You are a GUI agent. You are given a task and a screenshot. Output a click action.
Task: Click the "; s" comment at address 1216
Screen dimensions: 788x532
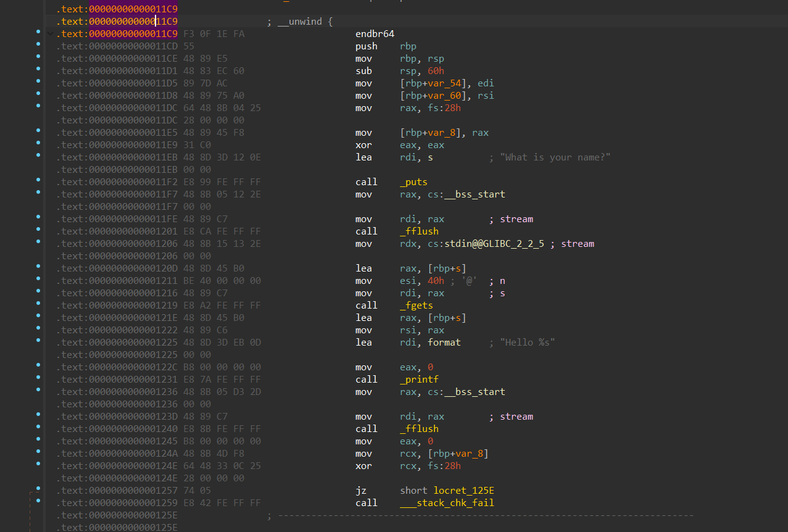click(x=497, y=293)
